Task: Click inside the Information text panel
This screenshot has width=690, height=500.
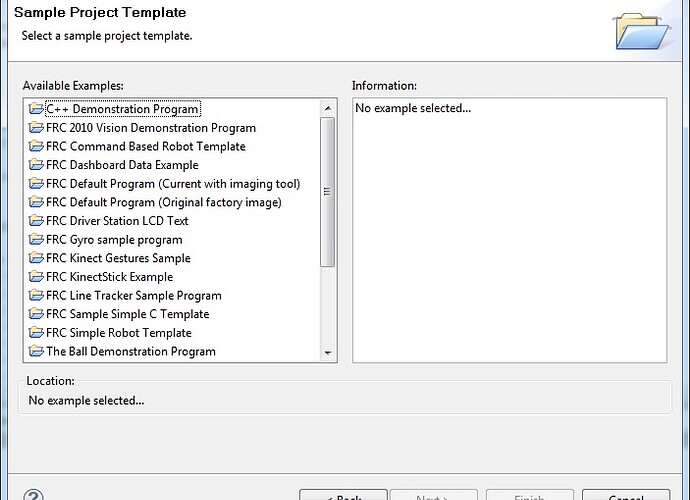Action: pyautogui.click(x=510, y=230)
